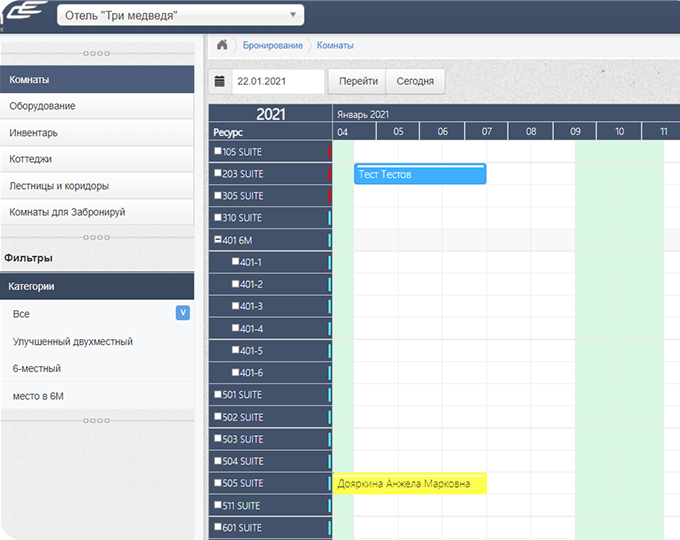Click the Ресурс column header

point(271,132)
